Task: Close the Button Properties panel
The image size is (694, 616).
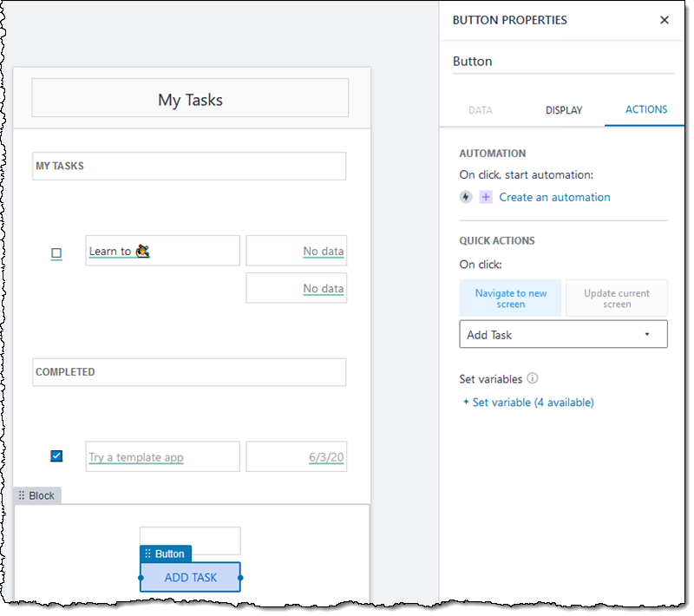Action: [x=665, y=20]
